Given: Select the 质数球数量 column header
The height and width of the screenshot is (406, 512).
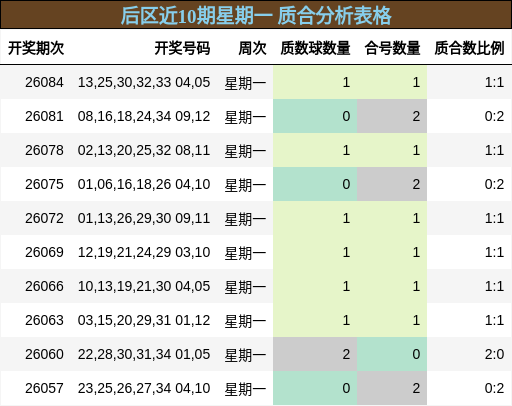Looking at the screenshot, I should click(315, 48).
